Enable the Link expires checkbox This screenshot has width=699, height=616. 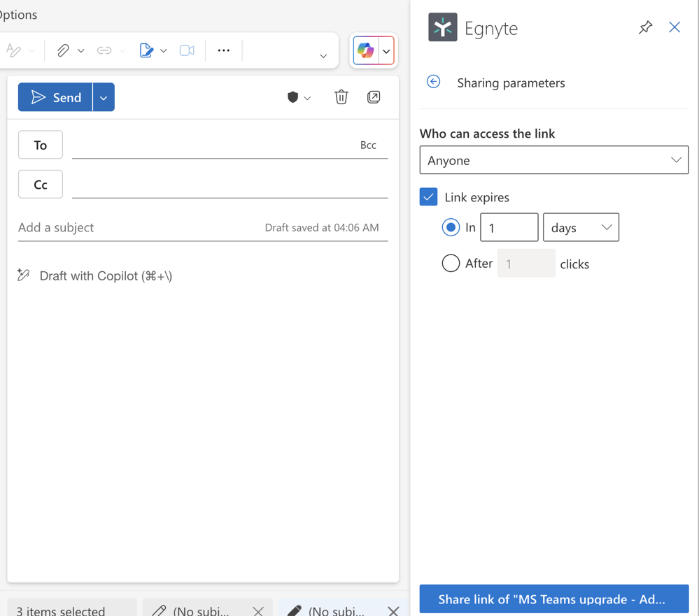428,196
